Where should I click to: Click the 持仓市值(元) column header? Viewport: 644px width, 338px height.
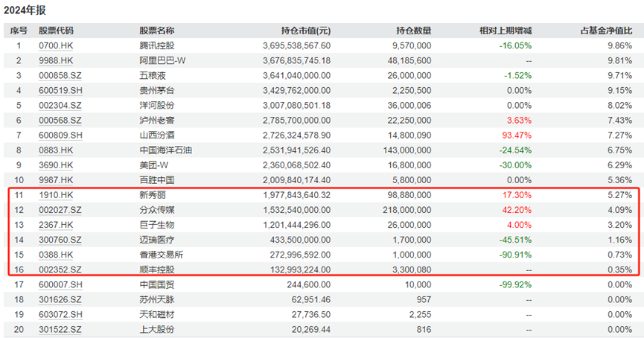point(305,31)
